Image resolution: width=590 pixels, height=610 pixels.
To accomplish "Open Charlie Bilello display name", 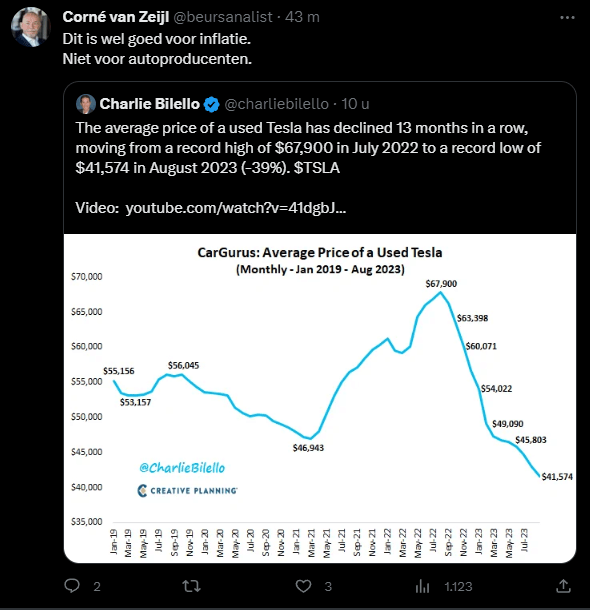I will [x=150, y=104].
